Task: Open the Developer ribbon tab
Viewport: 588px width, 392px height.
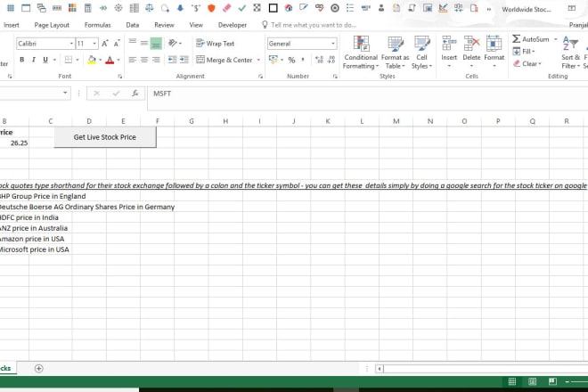Action: point(233,25)
